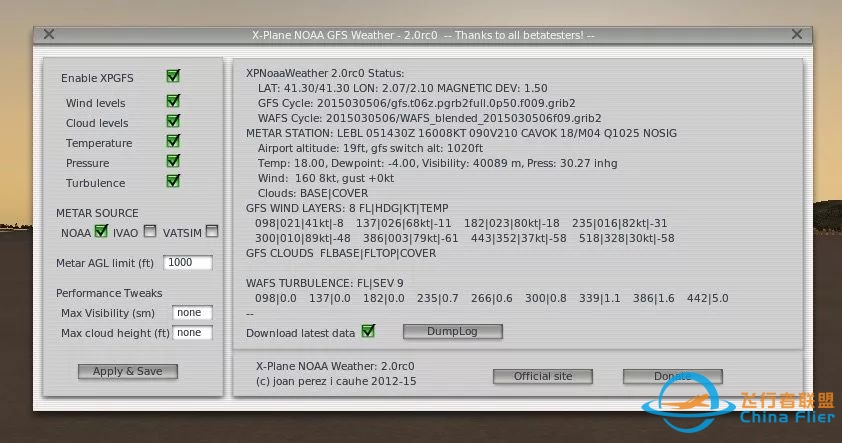Click the X-Plane NOAA GFS Weather title bar

[421, 35]
